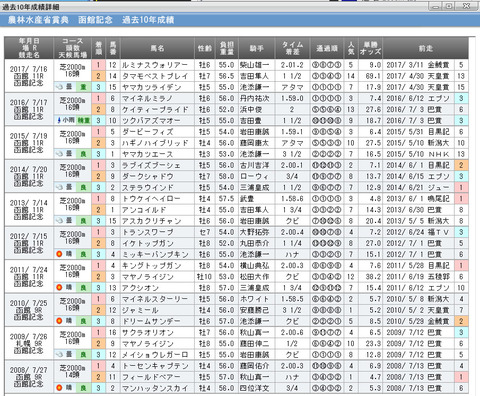Select the 2015/ 7/19 函館記念 race cell

coord(29,143)
